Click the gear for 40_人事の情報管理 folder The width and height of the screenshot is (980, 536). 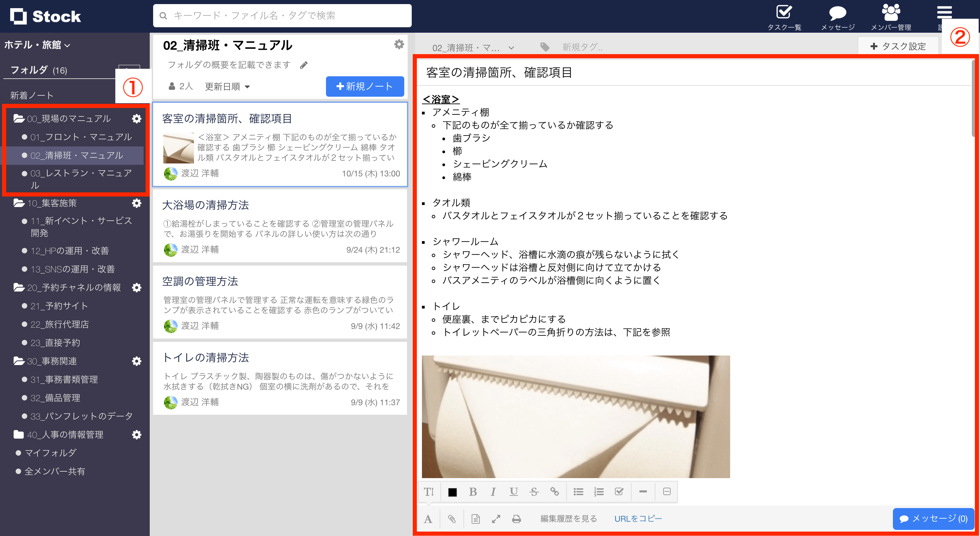point(136,435)
